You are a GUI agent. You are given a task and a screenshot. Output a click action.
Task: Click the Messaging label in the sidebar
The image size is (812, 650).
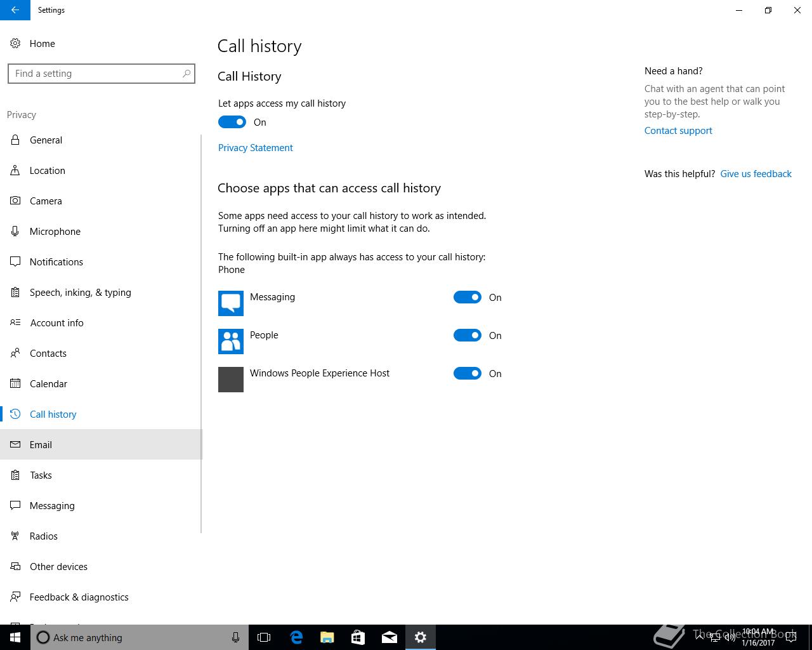pos(52,505)
